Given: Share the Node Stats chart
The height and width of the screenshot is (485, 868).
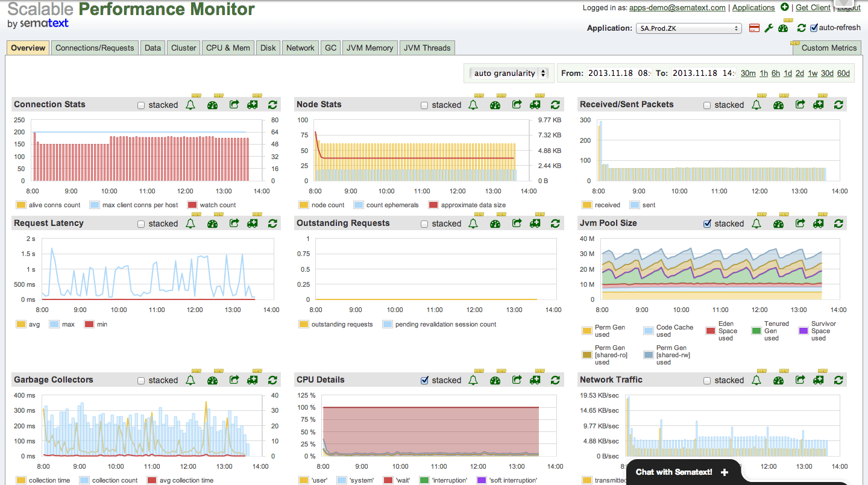Looking at the screenshot, I should pos(517,105).
